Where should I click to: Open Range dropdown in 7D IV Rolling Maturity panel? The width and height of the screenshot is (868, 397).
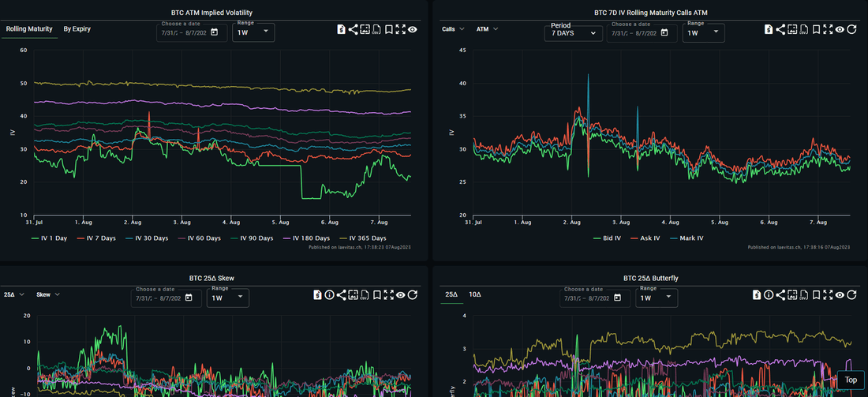703,32
